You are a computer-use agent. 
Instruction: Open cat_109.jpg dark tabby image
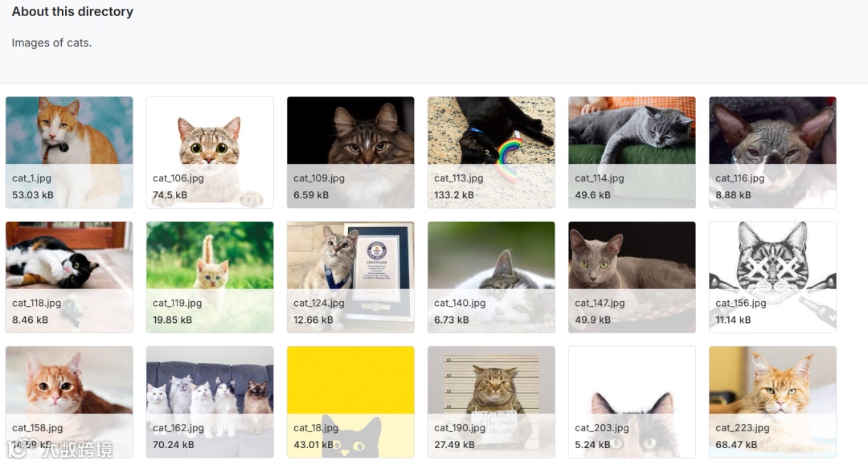[350, 153]
